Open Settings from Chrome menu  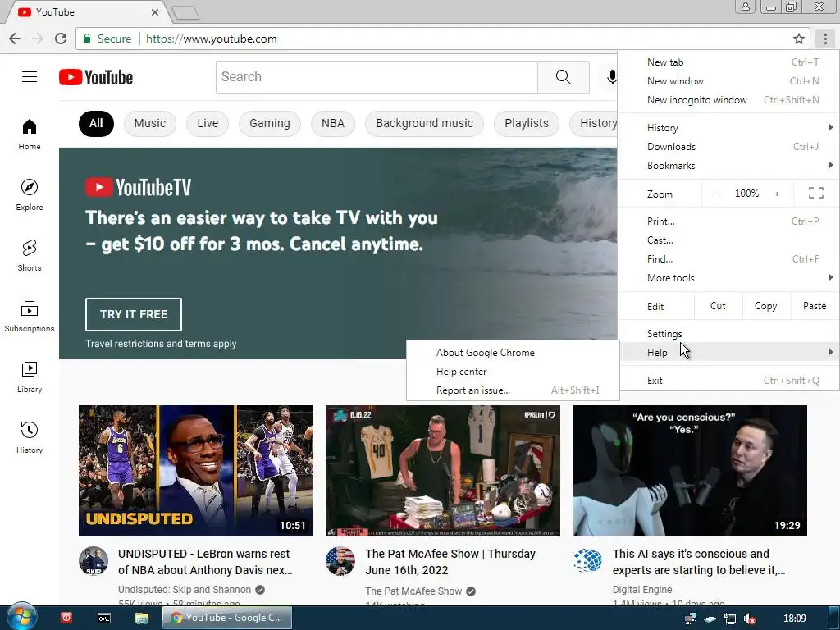728,333
